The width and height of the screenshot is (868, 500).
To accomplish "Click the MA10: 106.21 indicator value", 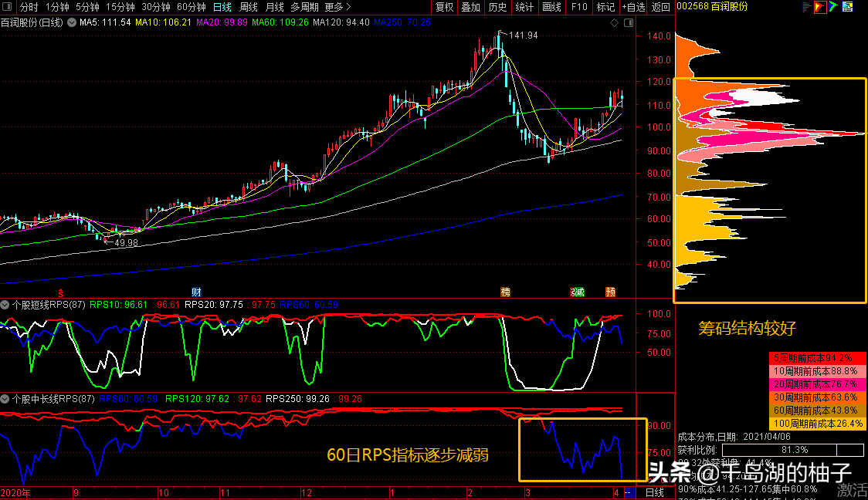I will pos(163,22).
